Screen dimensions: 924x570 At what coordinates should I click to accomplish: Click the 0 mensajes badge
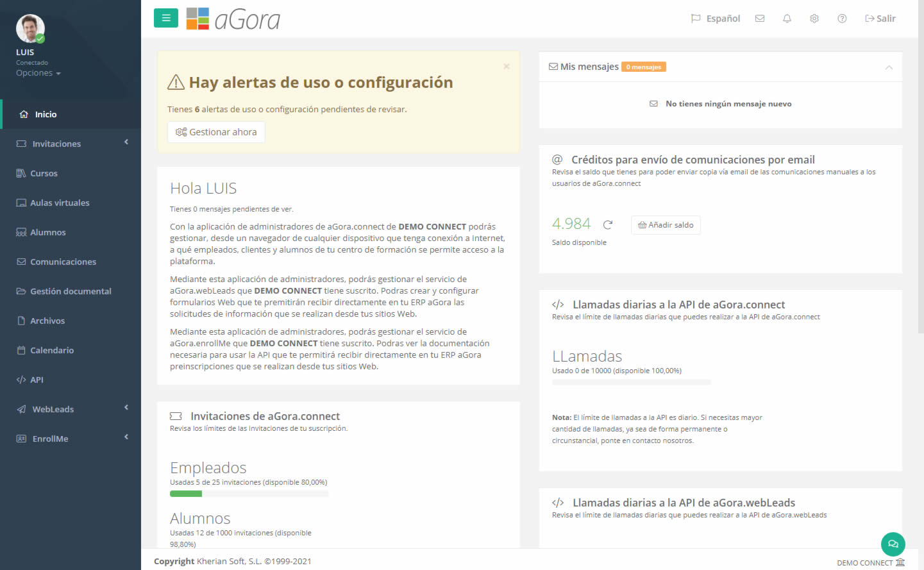click(644, 67)
